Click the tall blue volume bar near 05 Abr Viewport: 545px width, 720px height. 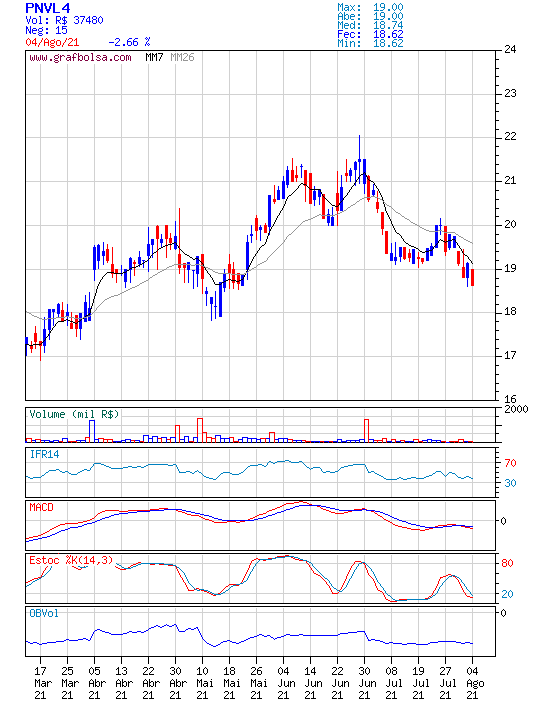[92, 431]
